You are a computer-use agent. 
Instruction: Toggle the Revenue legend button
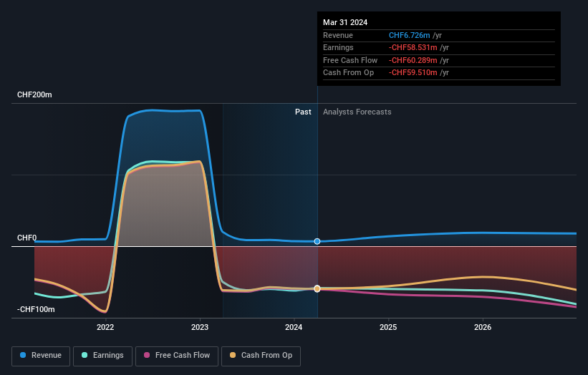click(41, 356)
